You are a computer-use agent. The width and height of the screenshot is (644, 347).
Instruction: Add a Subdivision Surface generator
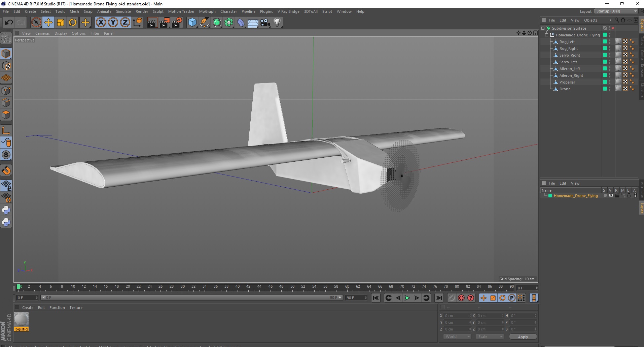[217, 23]
